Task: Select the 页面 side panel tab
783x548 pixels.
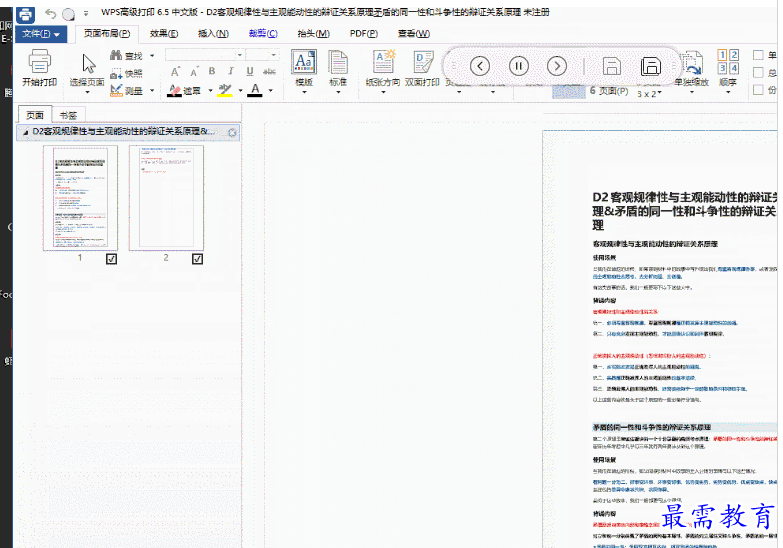Action: [x=35, y=115]
